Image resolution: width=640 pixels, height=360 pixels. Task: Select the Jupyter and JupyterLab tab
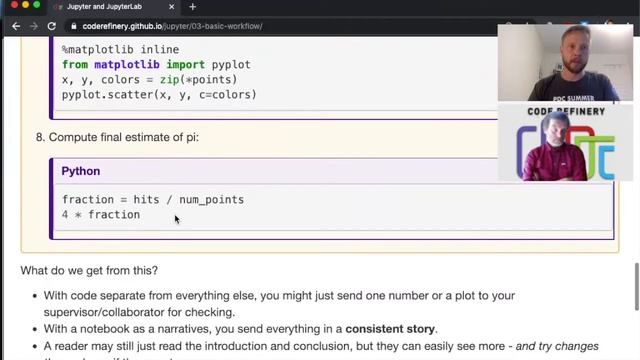[114, 7]
